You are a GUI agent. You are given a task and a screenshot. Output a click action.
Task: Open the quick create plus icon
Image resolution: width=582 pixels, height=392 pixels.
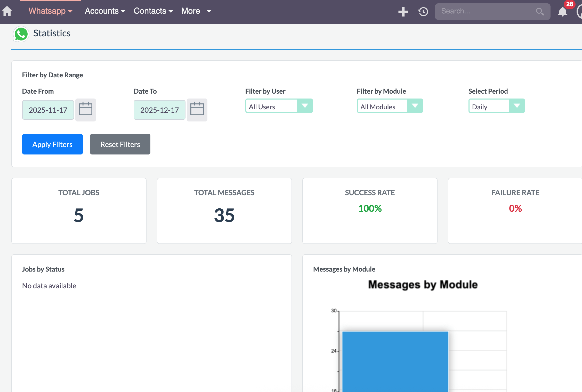tap(403, 12)
